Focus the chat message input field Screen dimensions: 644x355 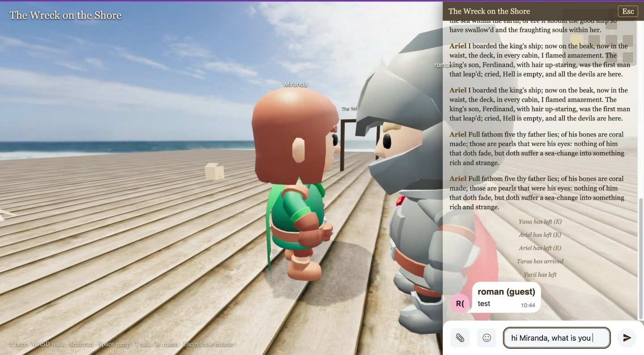pos(557,338)
